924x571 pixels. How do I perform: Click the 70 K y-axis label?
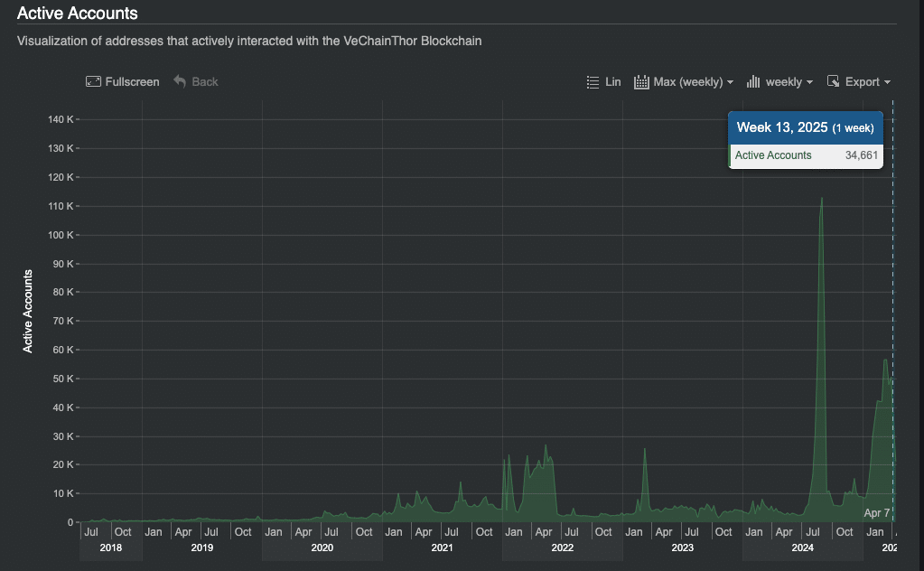click(x=63, y=321)
